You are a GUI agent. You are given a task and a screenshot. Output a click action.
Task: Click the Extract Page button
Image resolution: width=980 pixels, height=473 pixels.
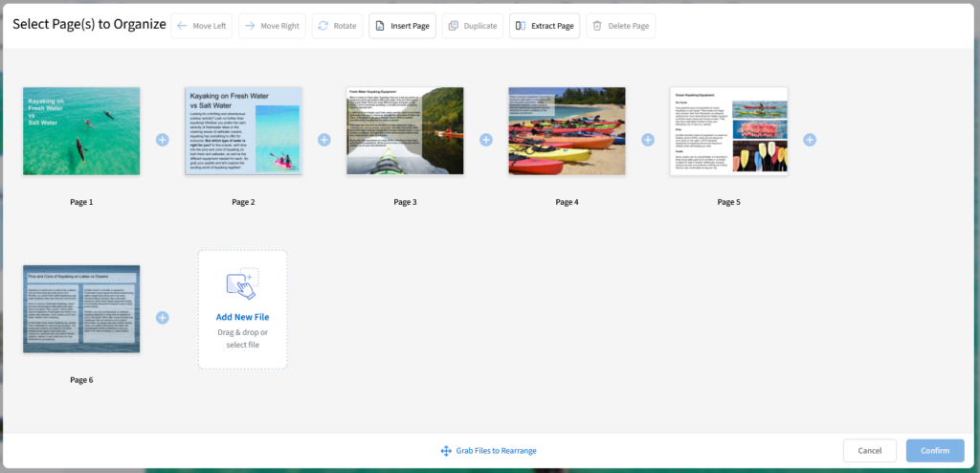545,26
